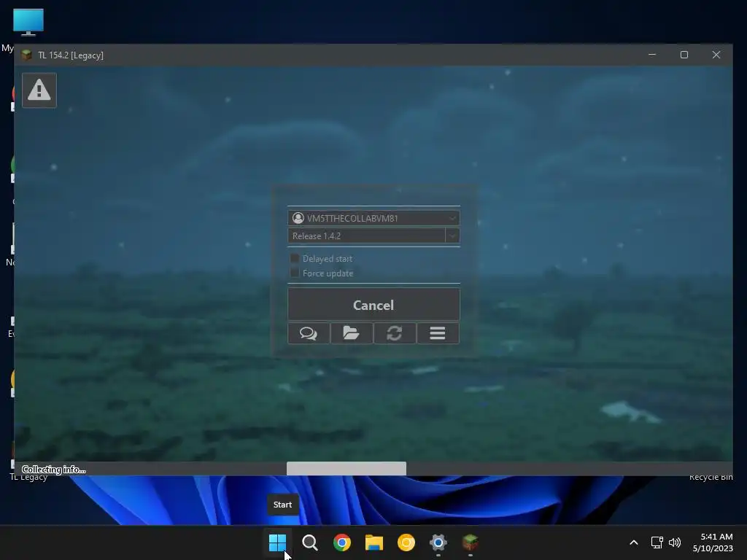
Task: Show hidden tray icons chevron
Action: coord(634,542)
